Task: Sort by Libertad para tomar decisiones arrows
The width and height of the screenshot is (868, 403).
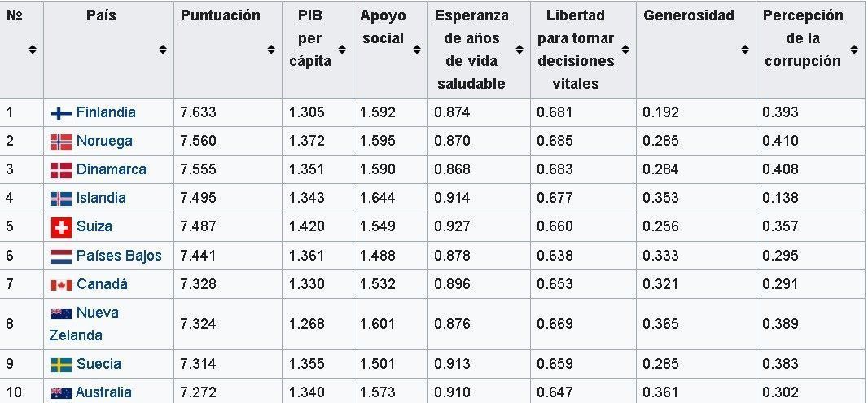Action: pyautogui.click(x=625, y=50)
